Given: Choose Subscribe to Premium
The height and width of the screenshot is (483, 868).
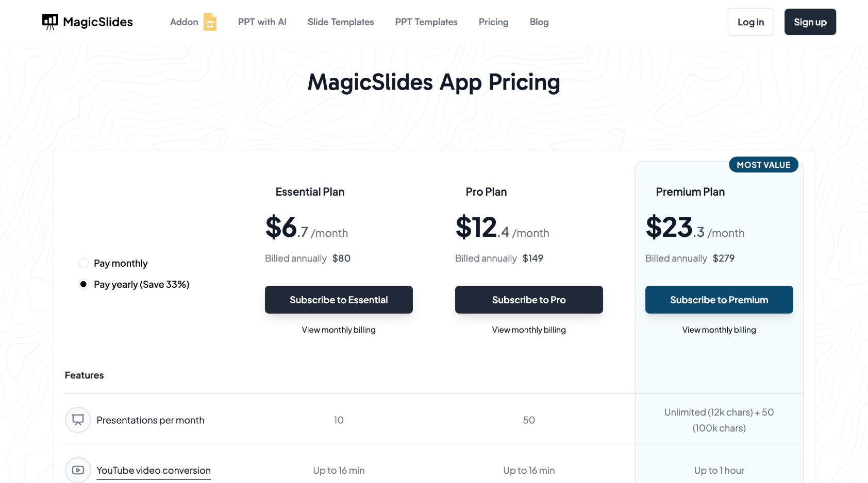Looking at the screenshot, I should coord(719,300).
